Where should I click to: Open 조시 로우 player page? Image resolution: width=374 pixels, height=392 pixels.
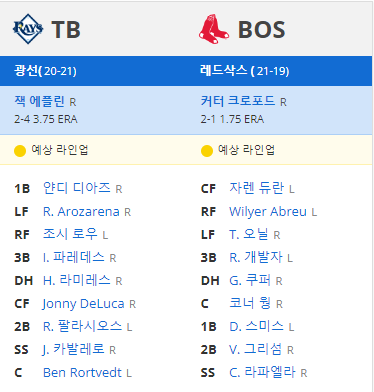70,234
